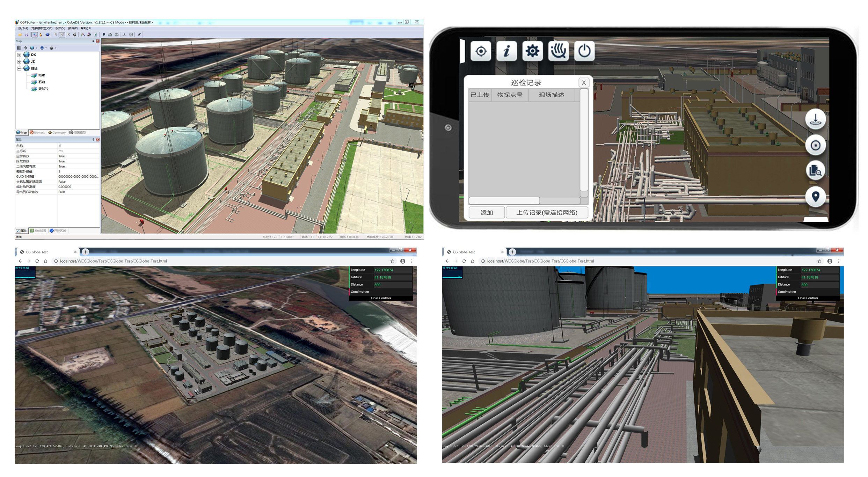This screenshot has height=477, width=868.
Task: Select the 石油 layer in tree
Action: [x=42, y=82]
